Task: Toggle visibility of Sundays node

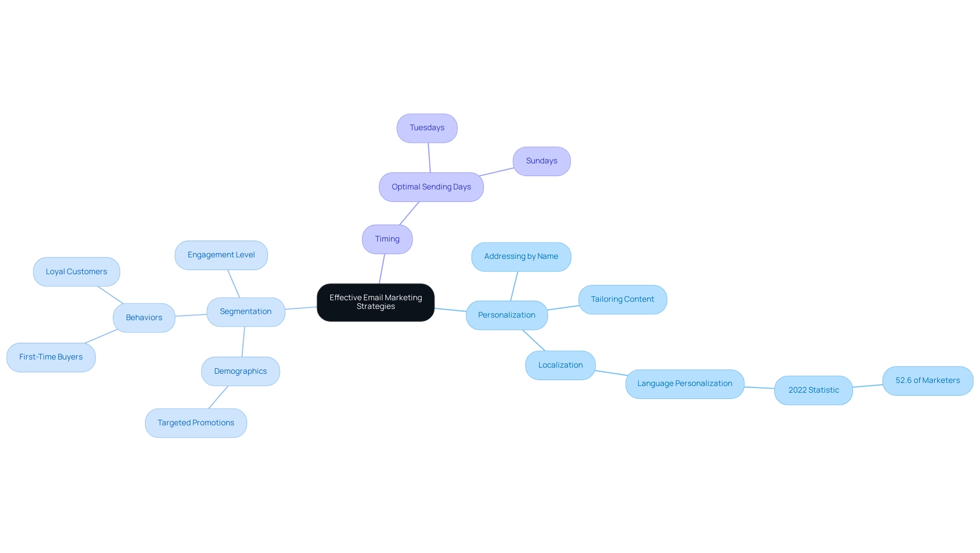Action: (x=542, y=160)
